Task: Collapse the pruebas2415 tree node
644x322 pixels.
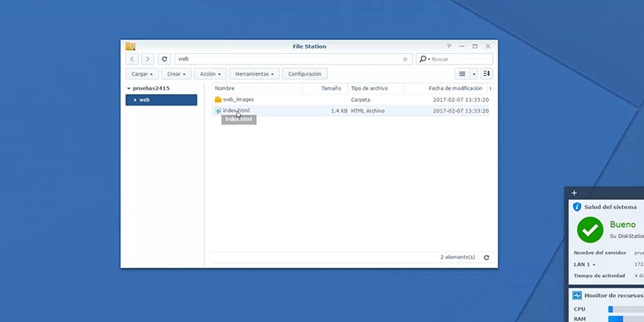Action: point(129,89)
